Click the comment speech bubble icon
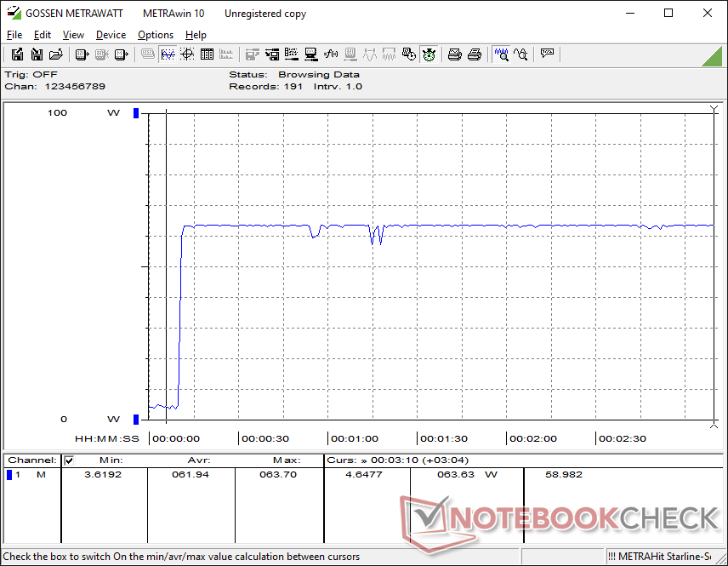The width and height of the screenshot is (728, 566). tap(547, 54)
